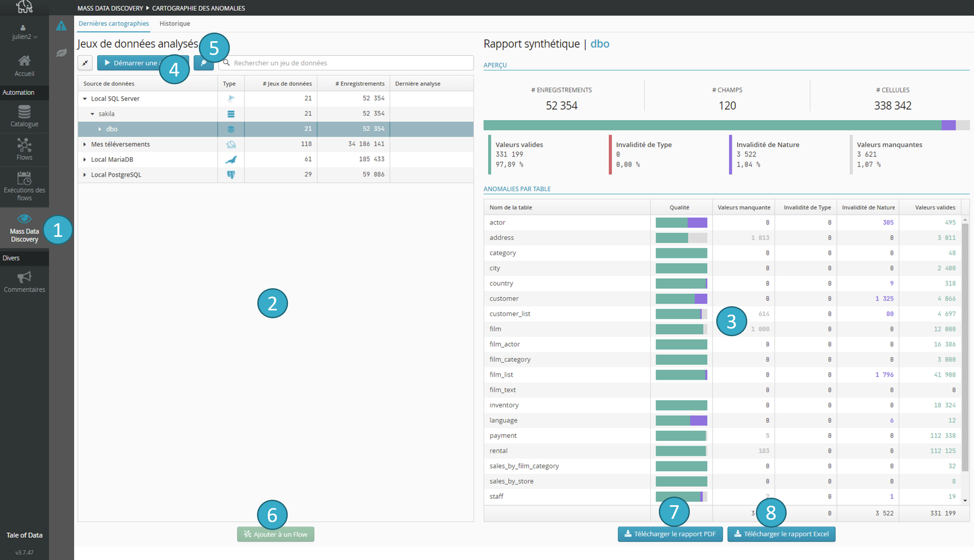Open Exécutions des flows icon
The height and width of the screenshot is (560, 974).
tap(24, 178)
